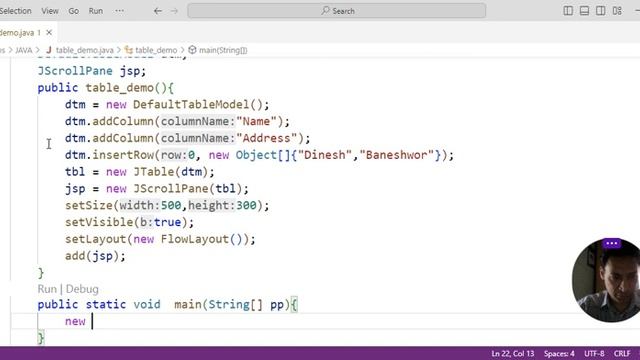Open webcam bubble options ellipsis button
Viewport: 640px width, 360px height.
[x=611, y=243]
